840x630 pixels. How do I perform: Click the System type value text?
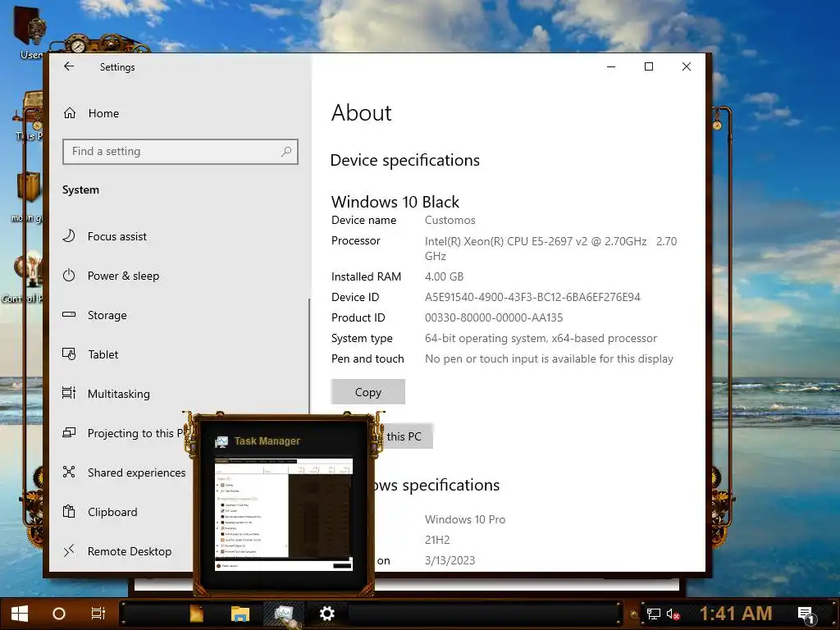541,339
